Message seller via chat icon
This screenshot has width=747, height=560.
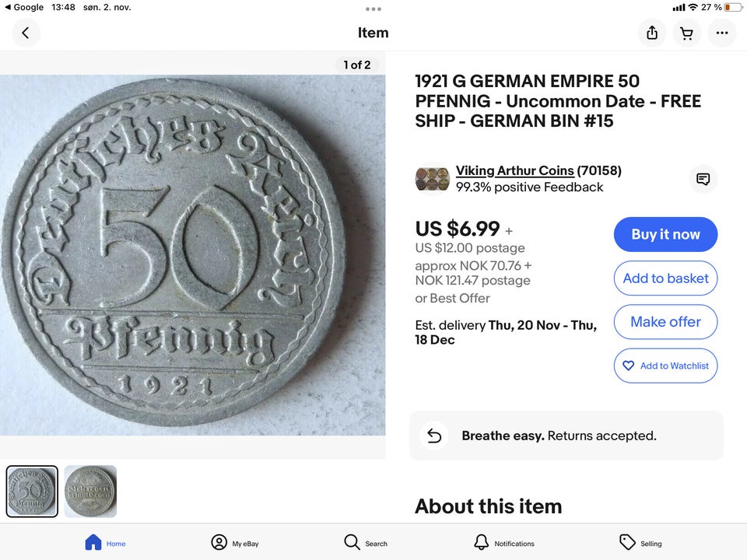tap(703, 179)
